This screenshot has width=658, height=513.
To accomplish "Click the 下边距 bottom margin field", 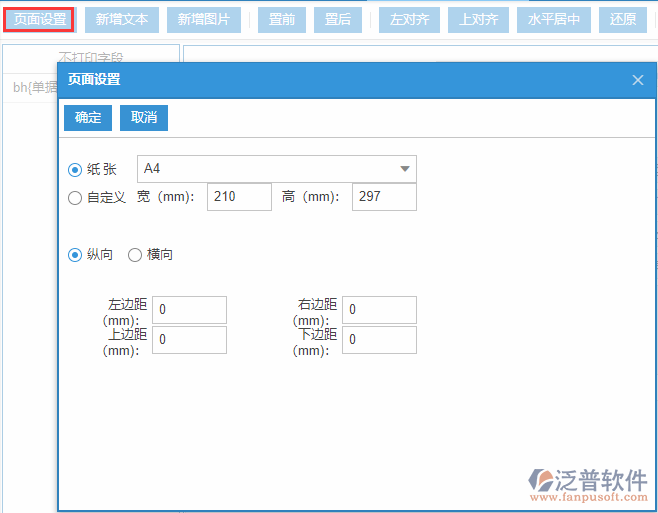I will point(379,340).
